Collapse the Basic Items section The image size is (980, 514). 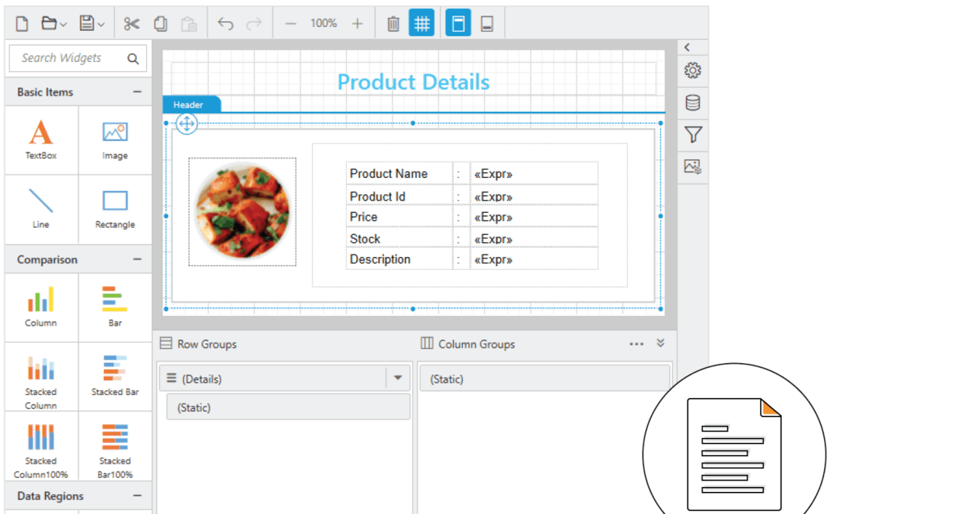[x=137, y=92]
